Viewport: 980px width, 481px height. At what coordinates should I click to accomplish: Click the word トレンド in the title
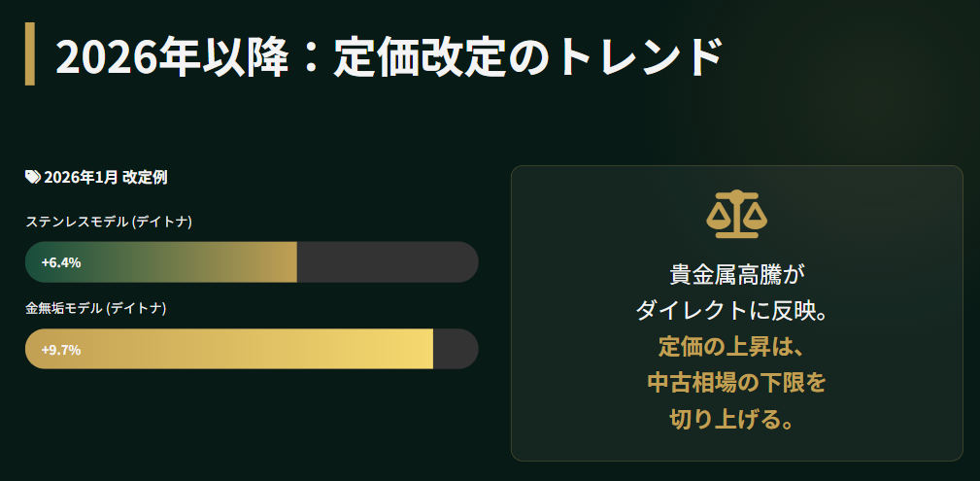[x=638, y=57]
